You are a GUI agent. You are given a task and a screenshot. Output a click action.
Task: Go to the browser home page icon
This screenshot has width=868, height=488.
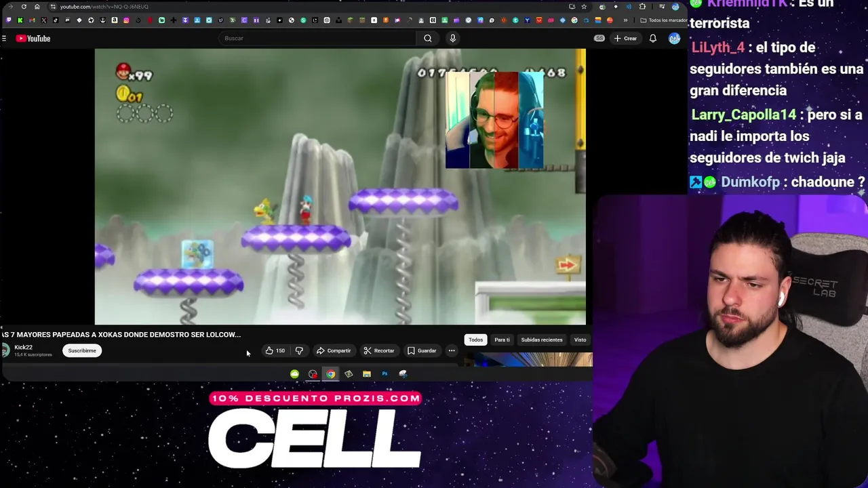point(37,7)
